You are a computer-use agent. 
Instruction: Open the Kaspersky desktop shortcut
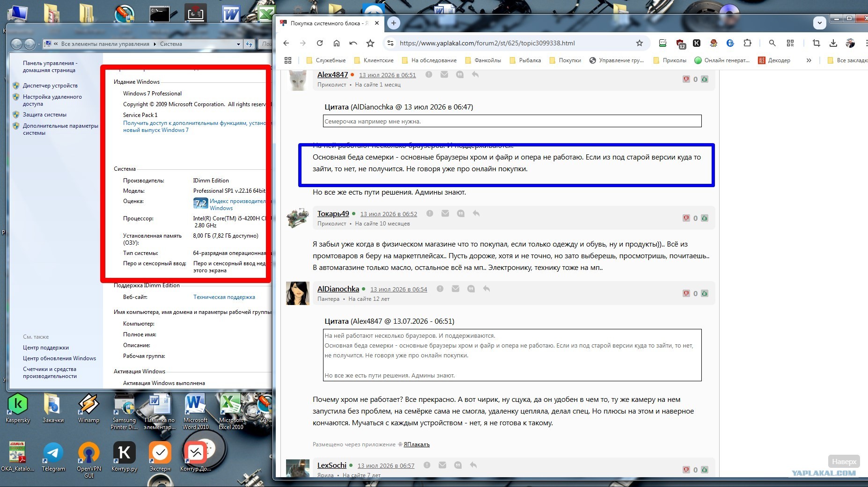18,408
